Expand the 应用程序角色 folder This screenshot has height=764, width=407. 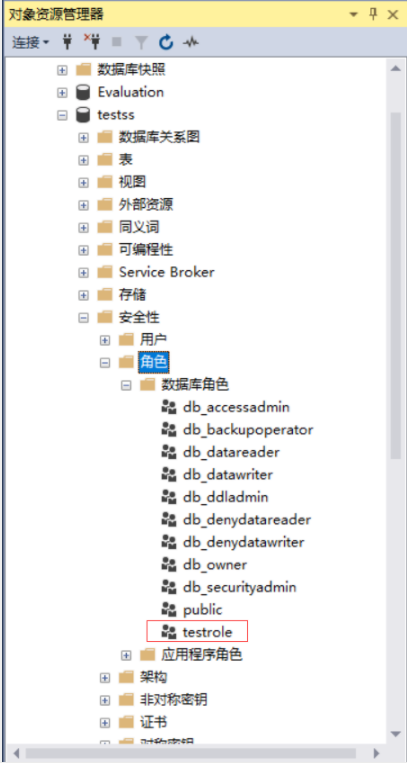(126, 655)
